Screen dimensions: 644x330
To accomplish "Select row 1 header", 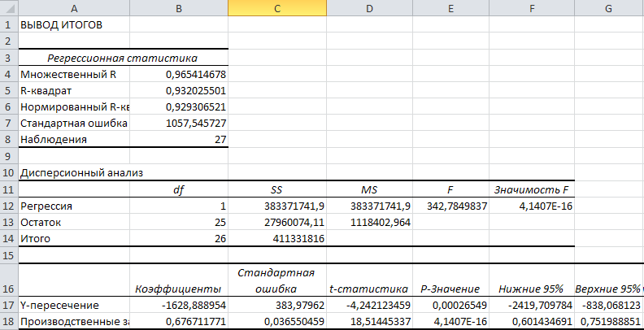I will (x=9, y=24).
